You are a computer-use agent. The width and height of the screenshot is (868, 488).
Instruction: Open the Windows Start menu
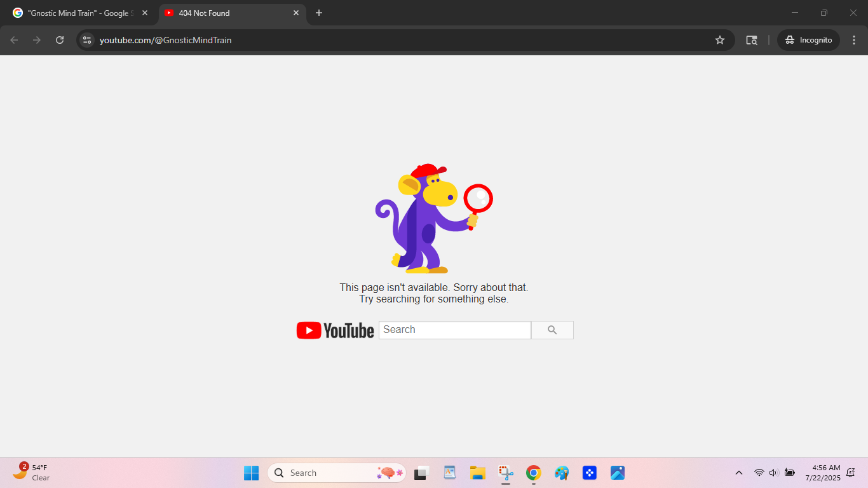click(x=251, y=473)
